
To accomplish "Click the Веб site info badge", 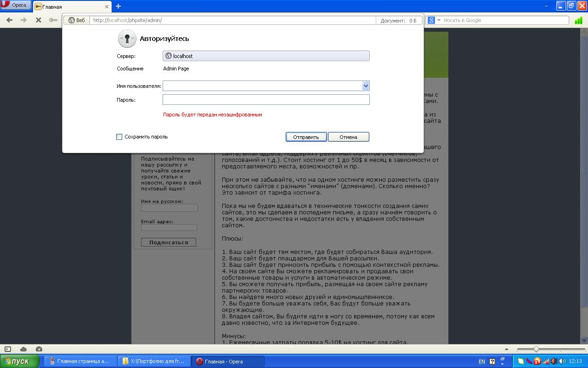I will coord(77,20).
